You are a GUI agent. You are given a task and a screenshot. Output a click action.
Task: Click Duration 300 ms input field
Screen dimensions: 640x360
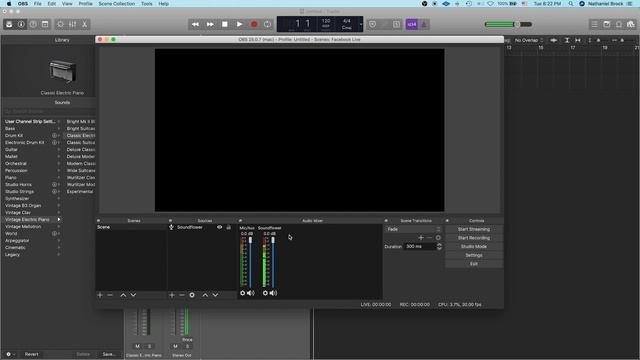click(x=420, y=246)
